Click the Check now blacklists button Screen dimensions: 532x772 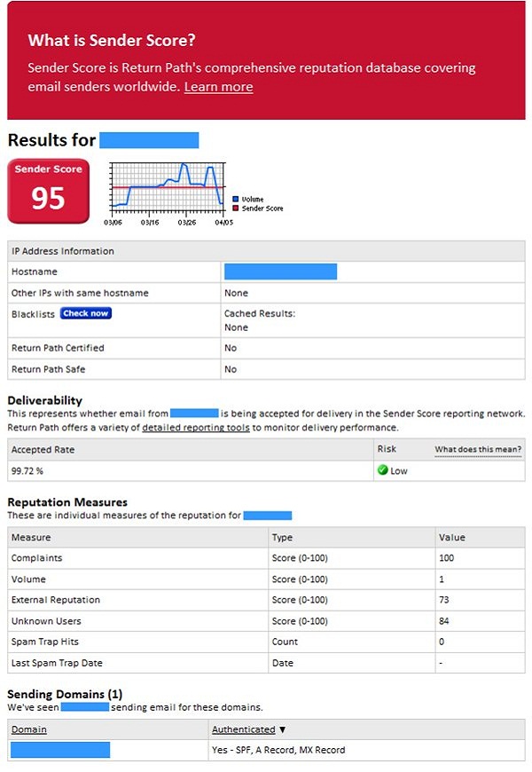[86, 313]
